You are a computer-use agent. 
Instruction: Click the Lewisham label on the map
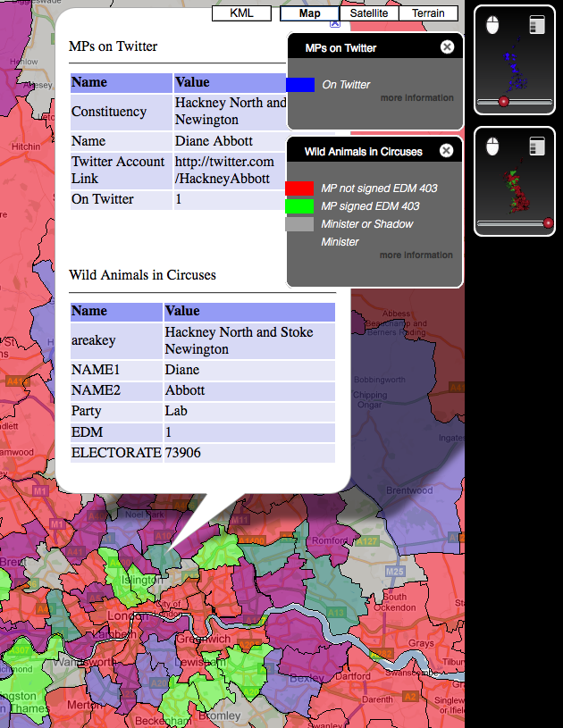point(202,662)
